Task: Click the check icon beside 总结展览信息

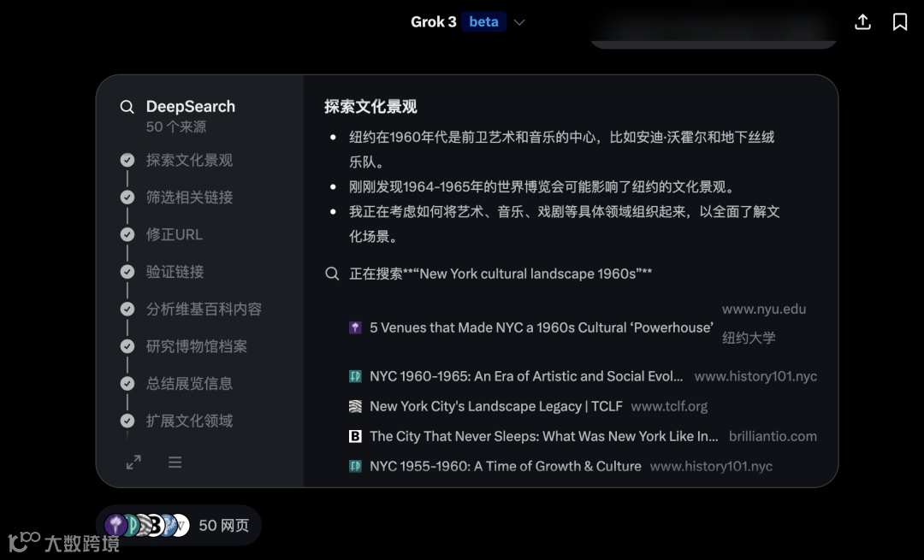Action: point(127,383)
